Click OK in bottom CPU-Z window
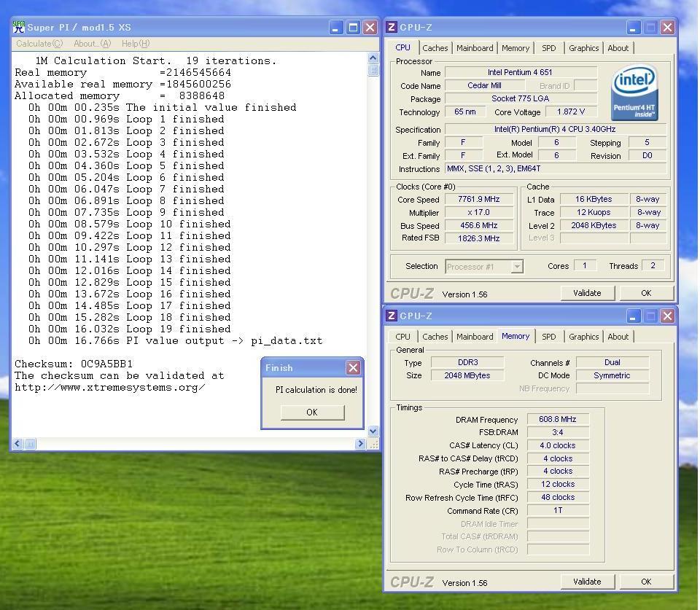This screenshot has height=610, width=700. click(x=646, y=582)
